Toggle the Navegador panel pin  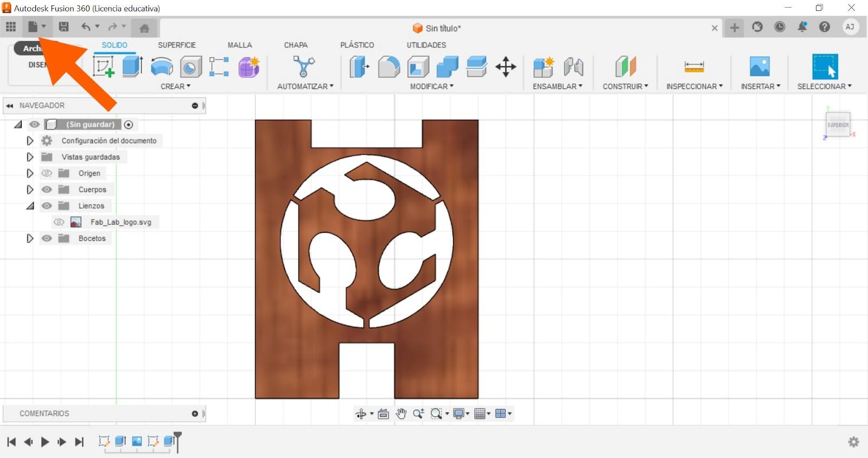(x=195, y=106)
